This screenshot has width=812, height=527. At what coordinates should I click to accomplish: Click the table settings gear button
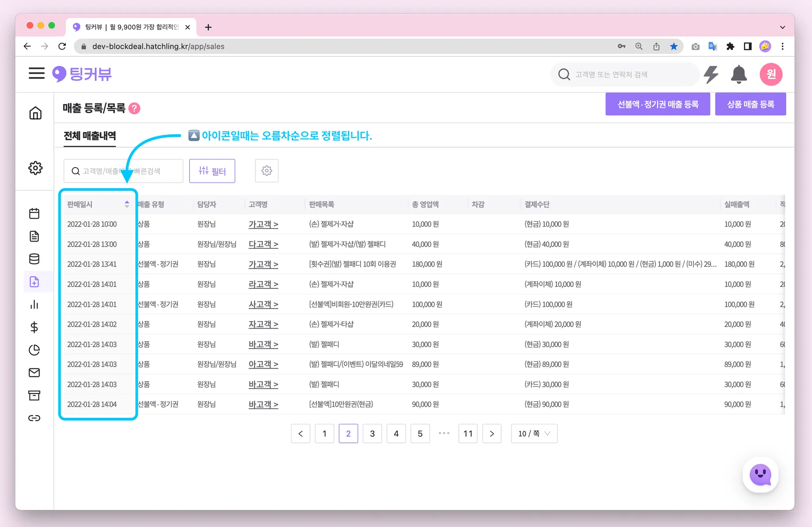(266, 171)
